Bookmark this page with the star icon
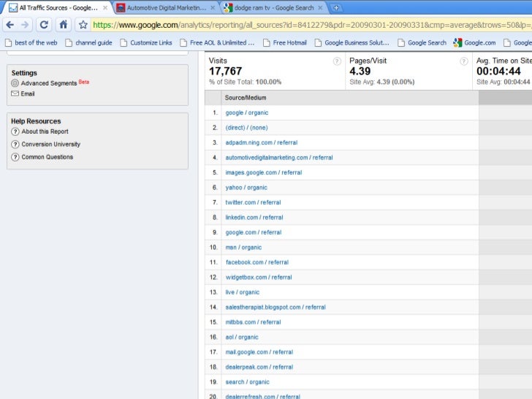 (83, 25)
